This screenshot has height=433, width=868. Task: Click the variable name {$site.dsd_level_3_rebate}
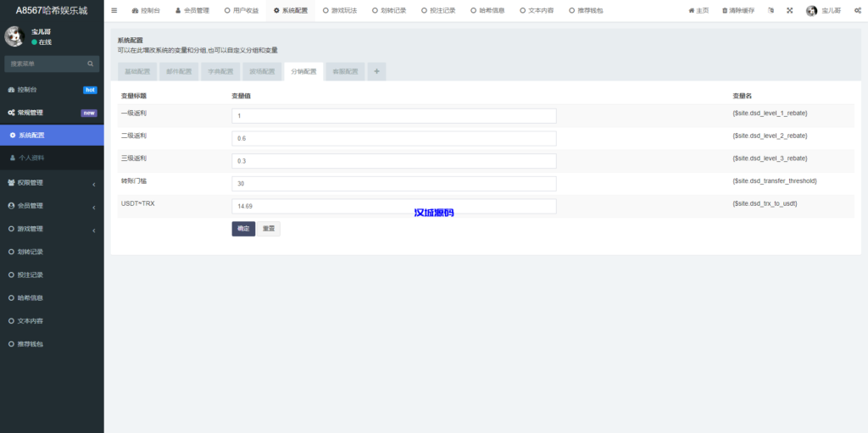(770, 158)
